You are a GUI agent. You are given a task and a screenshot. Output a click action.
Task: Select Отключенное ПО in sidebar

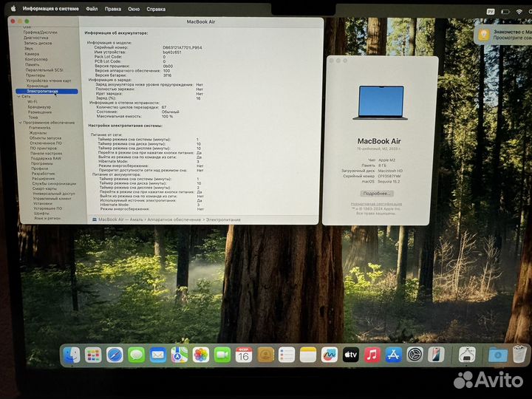[46, 143]
